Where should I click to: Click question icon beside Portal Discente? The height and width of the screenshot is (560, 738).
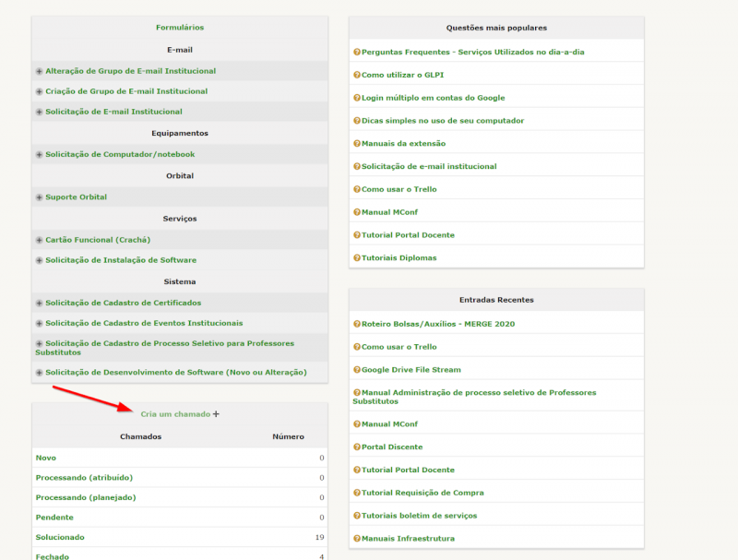click(357, 447)
